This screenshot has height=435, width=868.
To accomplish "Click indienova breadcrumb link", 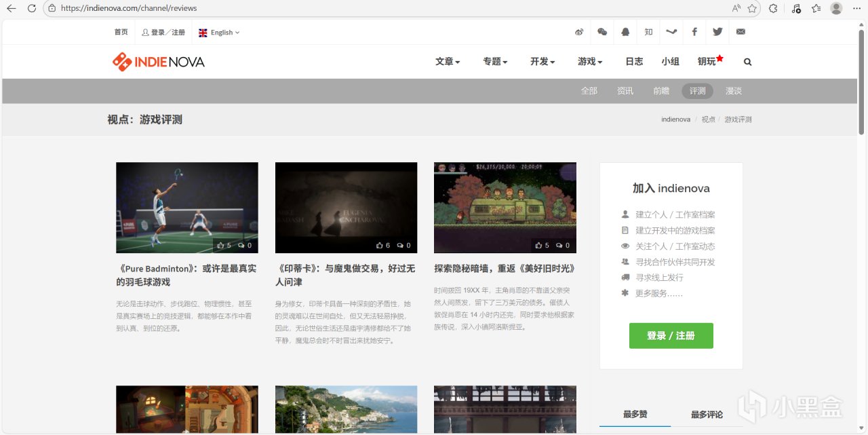I will point(676,119).
